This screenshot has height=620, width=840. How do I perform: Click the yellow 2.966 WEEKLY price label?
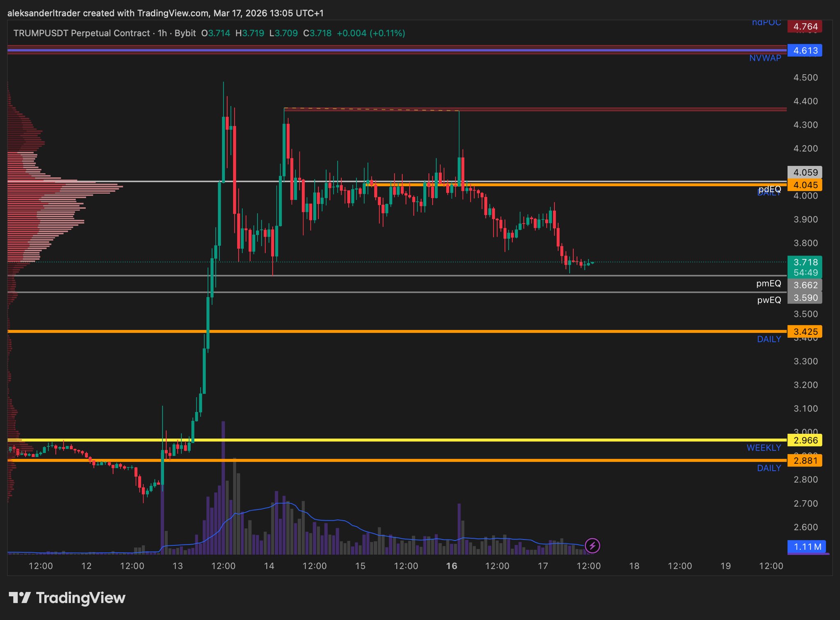[805, 440]
